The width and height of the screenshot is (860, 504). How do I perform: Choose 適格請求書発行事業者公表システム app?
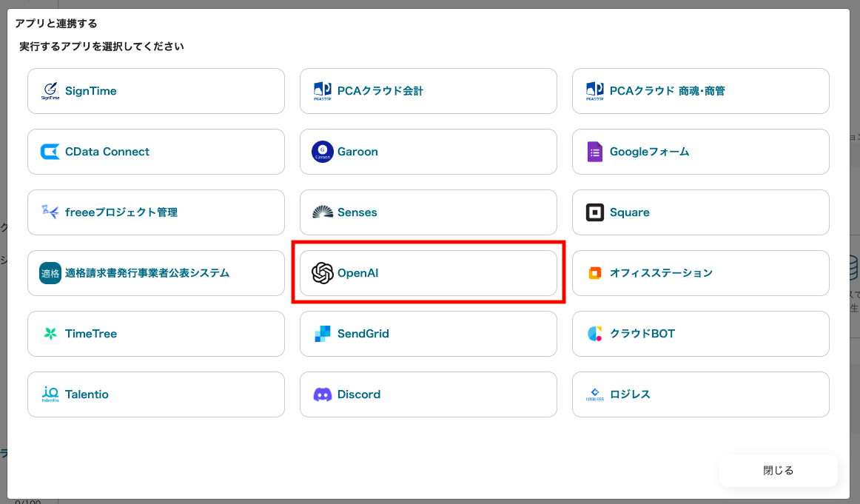pos(155,273)
